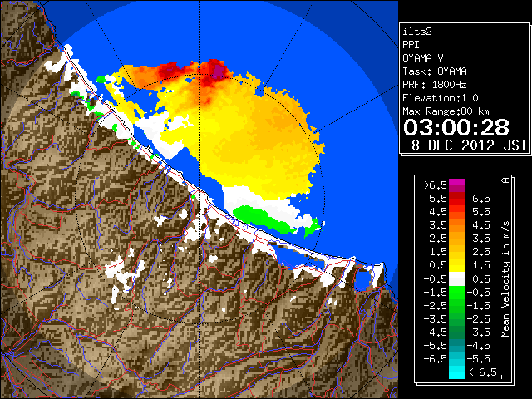Click the 'Mean Velocity in m/s' legend title

coord(505,279)
